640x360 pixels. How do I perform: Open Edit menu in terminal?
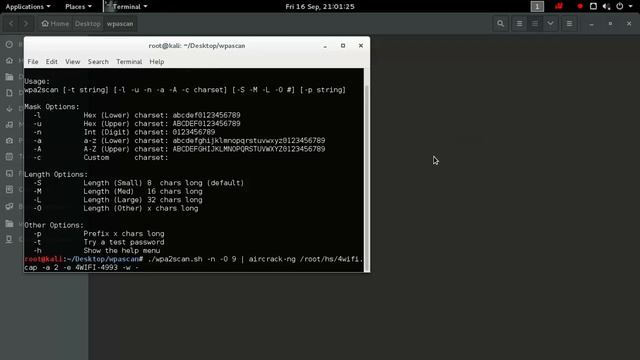click(x=51, y=62)
